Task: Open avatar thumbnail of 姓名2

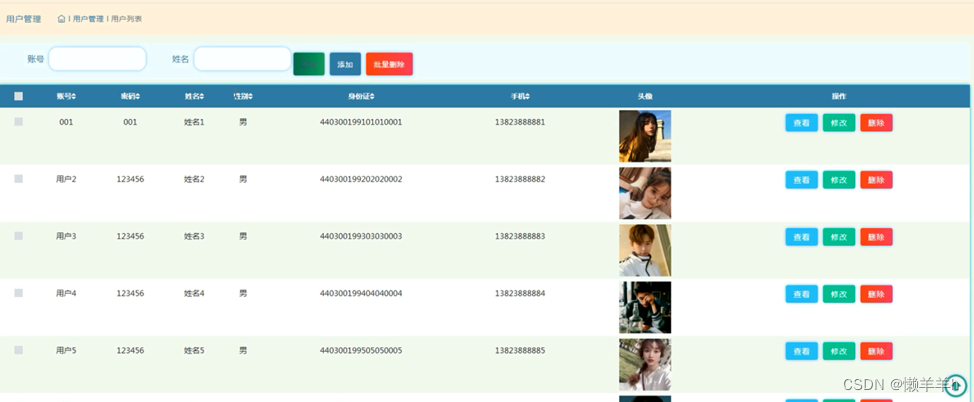Action: (645, 193)
